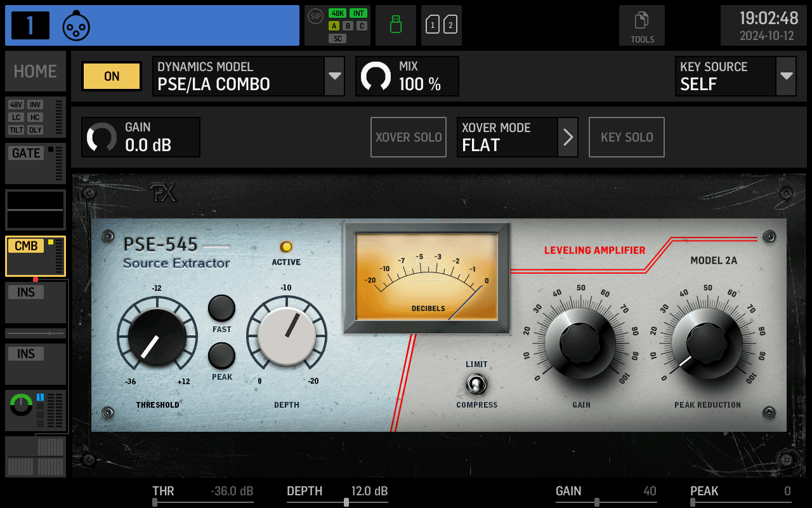Open the second INS insert slot

coord(36,364)
